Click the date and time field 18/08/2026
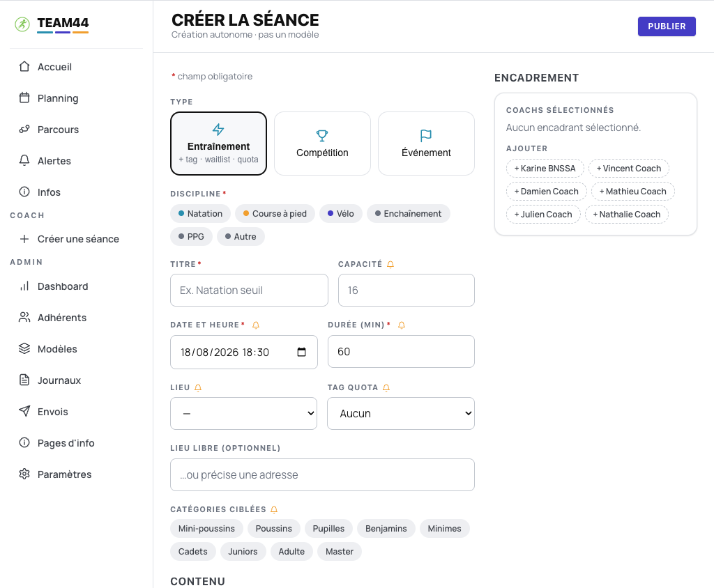714x588 pixels. click(x=244, y=353)
